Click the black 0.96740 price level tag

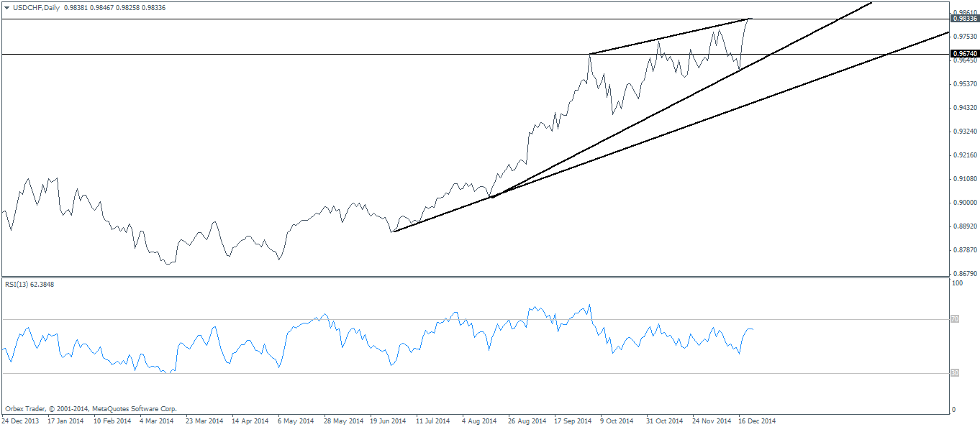964,54
